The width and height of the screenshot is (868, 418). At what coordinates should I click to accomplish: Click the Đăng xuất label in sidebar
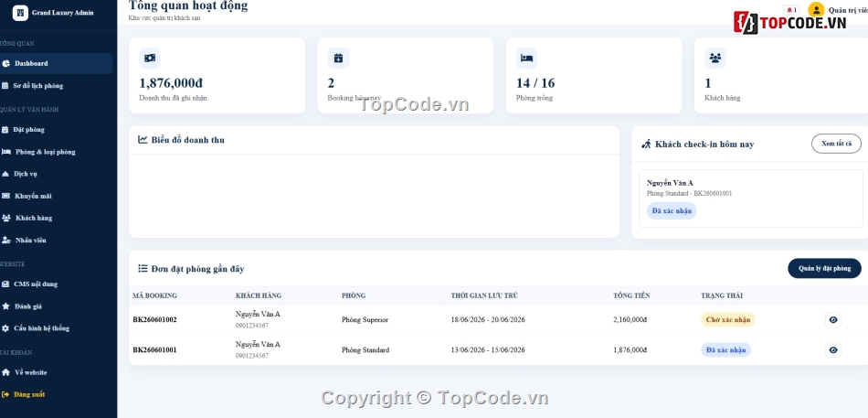tap(29, 395)
